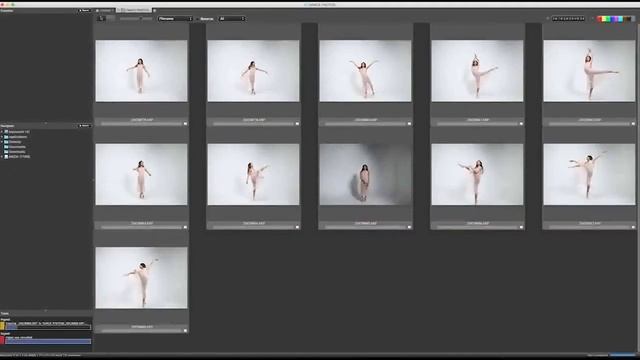
Task: Click the view mode icon left of the size slider
Action: (x=102, y=19)
